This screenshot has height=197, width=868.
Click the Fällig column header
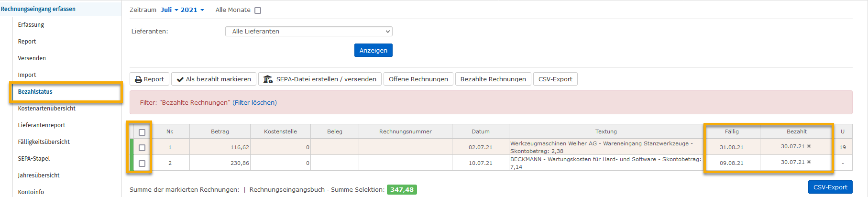tap(732, 131)
